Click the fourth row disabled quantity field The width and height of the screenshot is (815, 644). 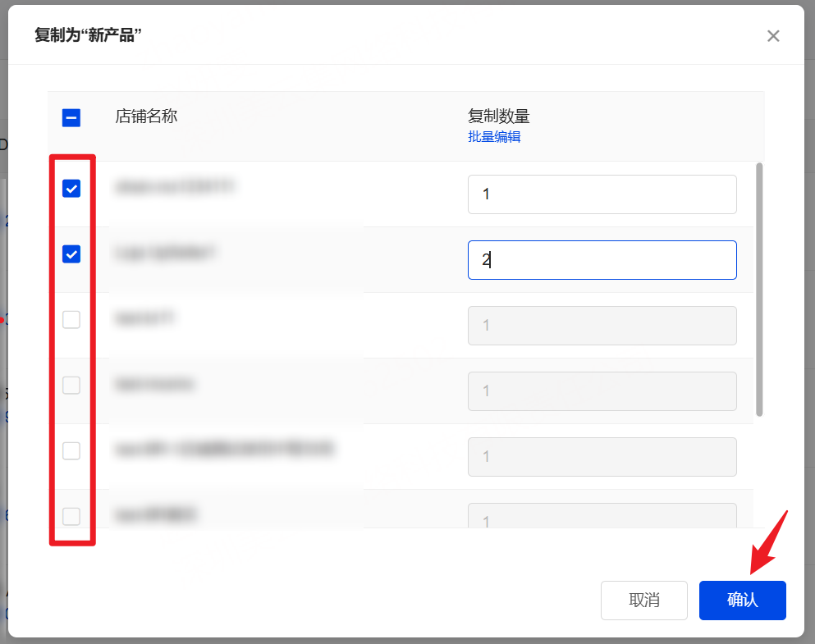pyautogui.click(x=602, y=391)
